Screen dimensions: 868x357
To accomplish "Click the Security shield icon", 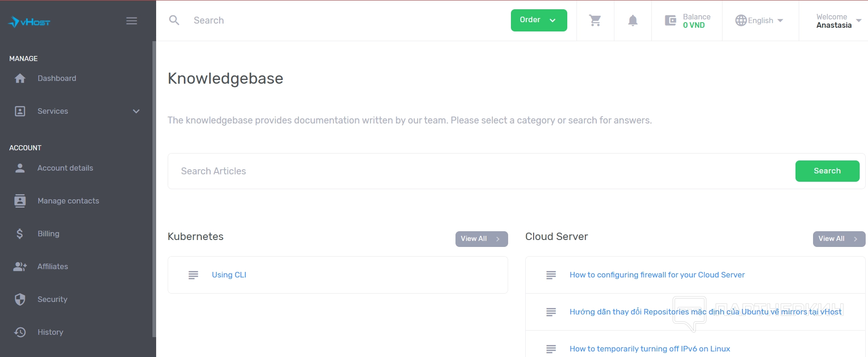I will point(20,300).
